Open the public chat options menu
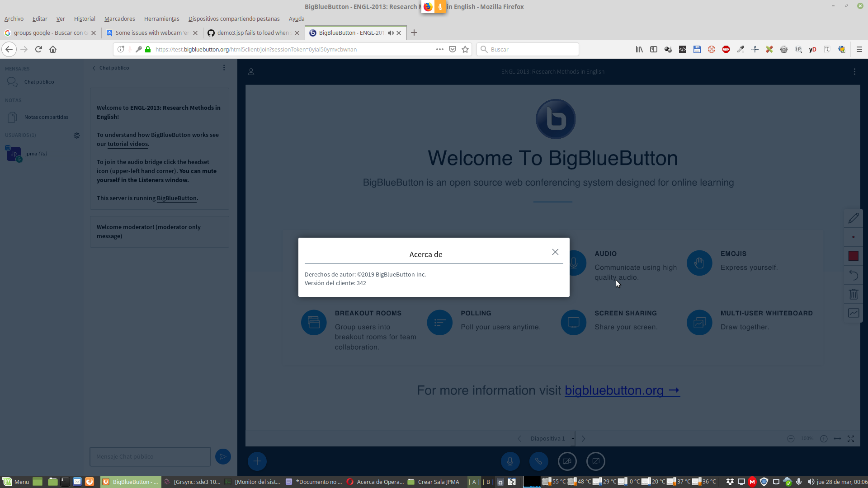This screenshot has width=868, height=488. [224, 67]
